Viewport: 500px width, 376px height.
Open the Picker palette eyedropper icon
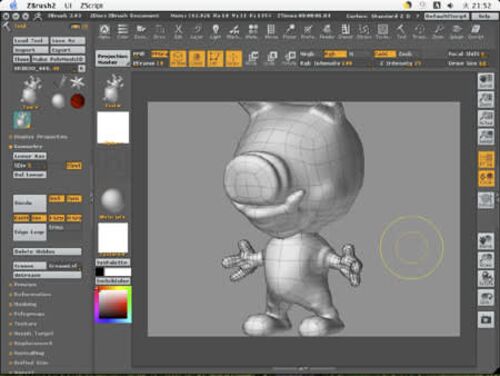[290, 32]
